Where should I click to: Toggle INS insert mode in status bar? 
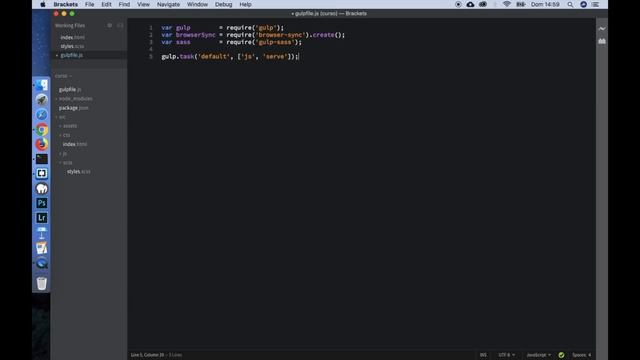pyautogui.click(x=483, y=355)
